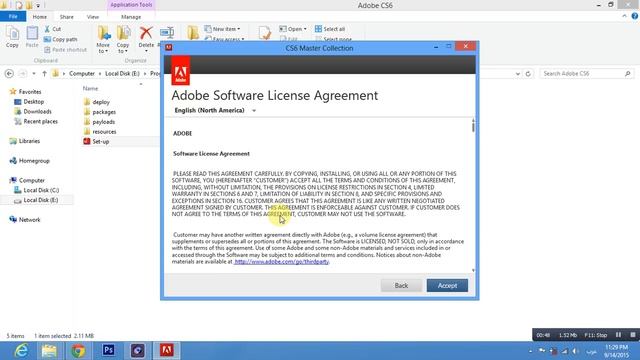This screenshot has height=360, width=640.
Task: Click Computer in the address breadcrumb
Action: point(82,73)
